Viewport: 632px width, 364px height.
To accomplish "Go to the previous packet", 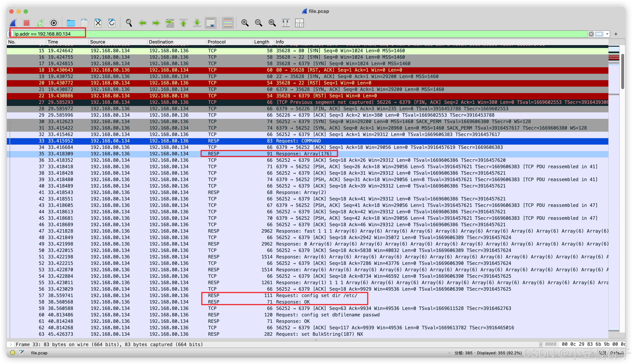I will pyautogui.click(x=143, y=23).
